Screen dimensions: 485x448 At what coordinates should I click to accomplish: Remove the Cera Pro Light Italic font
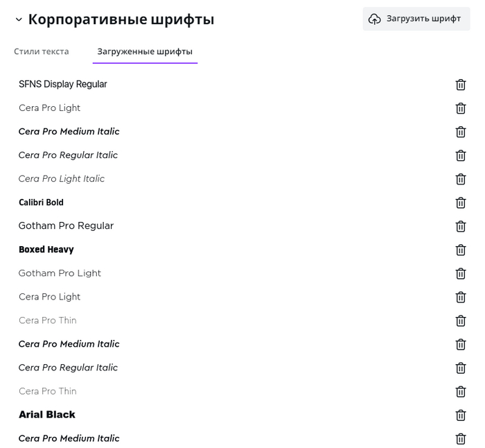[461, 179]
